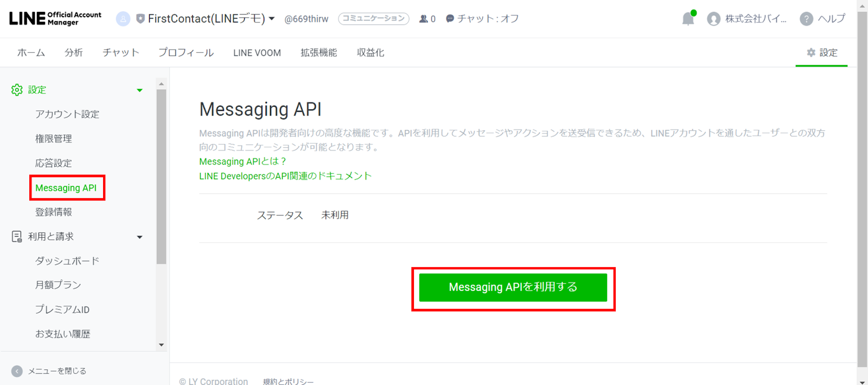Select Messaging API in sidebar

(66, 188)
